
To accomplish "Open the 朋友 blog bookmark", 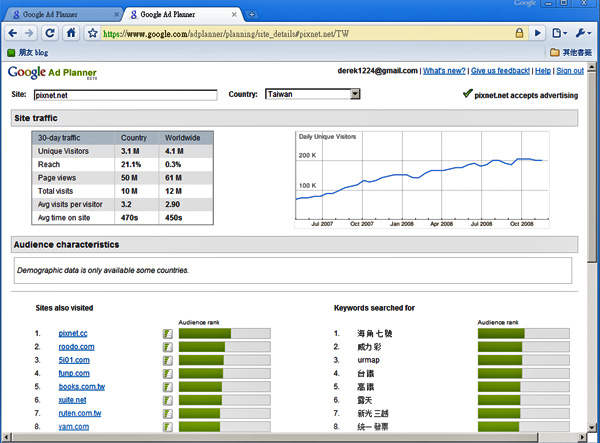I will click(x=28, y=52).
